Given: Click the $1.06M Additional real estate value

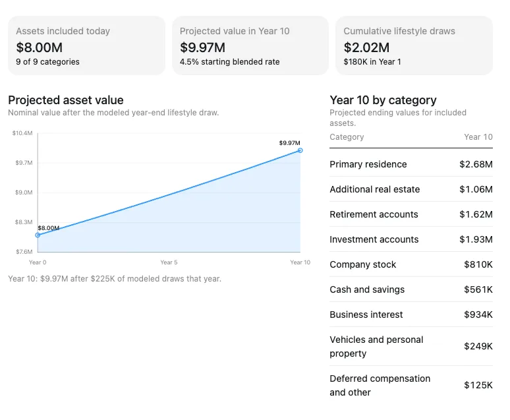Looking at the screenshot, I should [476, 189].
